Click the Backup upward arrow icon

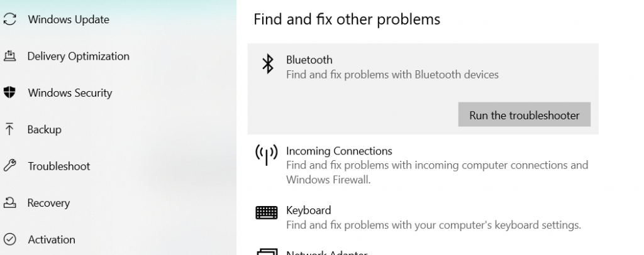click(x=9, y=129)
